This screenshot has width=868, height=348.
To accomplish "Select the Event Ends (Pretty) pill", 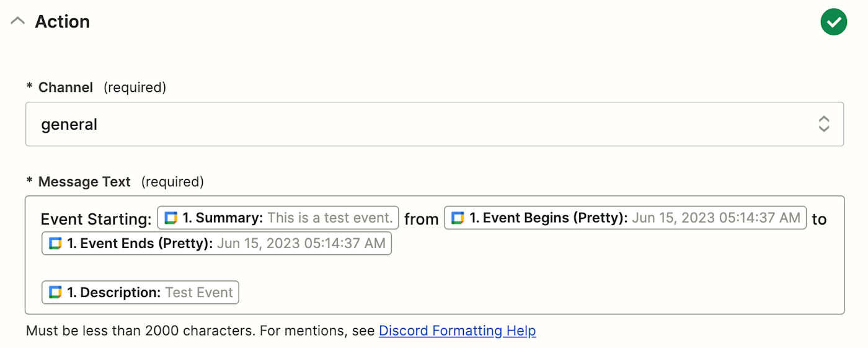I will tap(216, 244).
